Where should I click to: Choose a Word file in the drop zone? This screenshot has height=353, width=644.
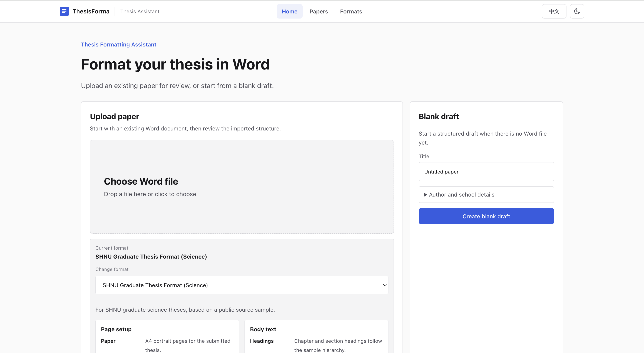tap(242, 187)
